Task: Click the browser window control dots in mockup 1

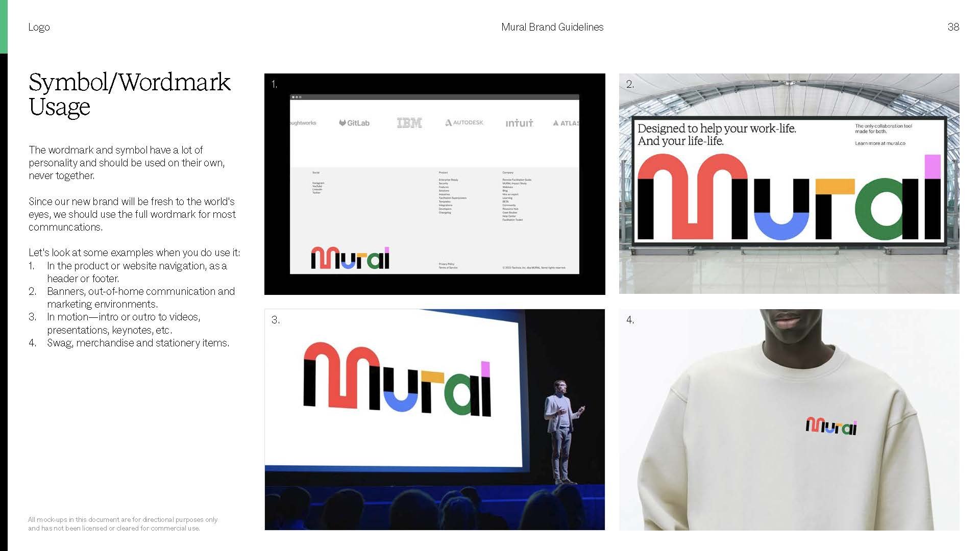Action: (x=297, y=97)
